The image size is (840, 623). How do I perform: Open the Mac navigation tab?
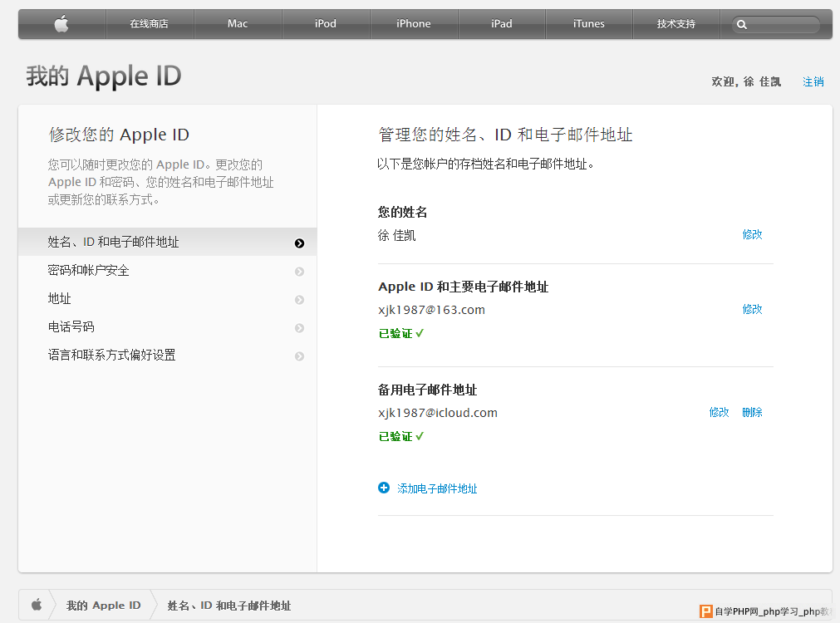238,23
